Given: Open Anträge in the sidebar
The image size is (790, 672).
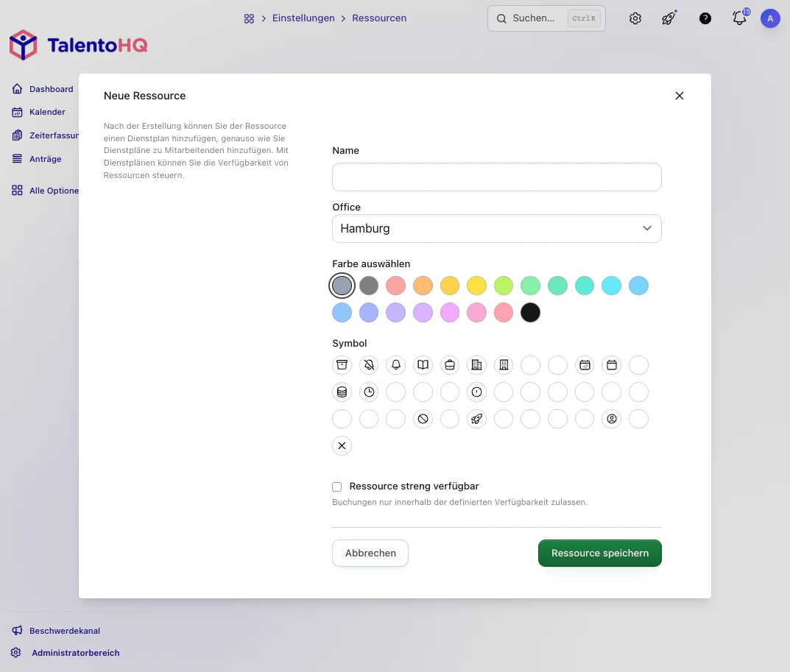Looking at the screenshot, I should [x=37, y=159].
